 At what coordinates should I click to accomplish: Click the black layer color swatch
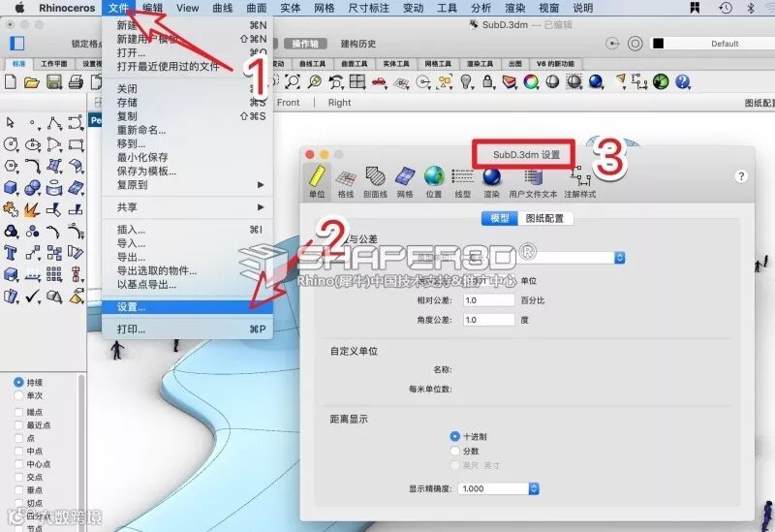tap(658, 44)
